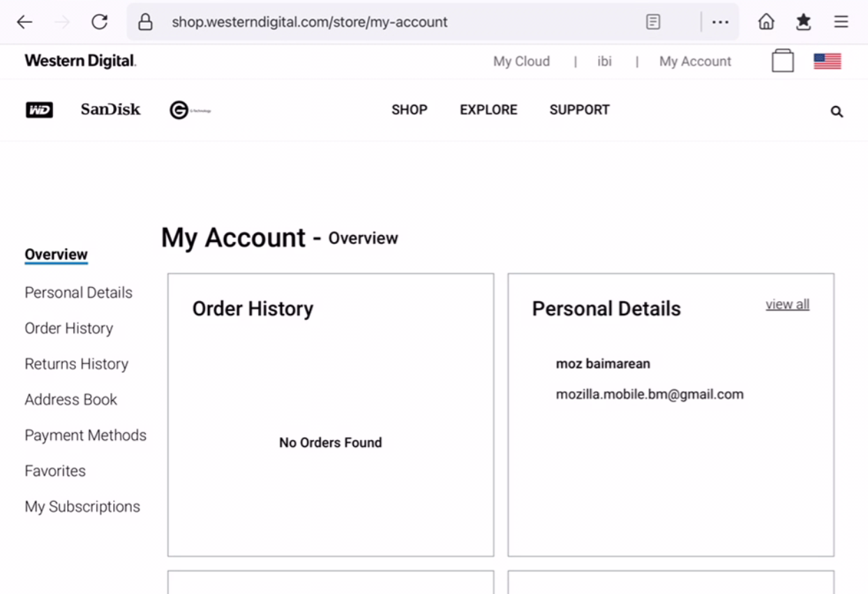Viewport: 868px width, 594px height.
Task: Click the Personal Details card heading
Action: tap(606, 309)
